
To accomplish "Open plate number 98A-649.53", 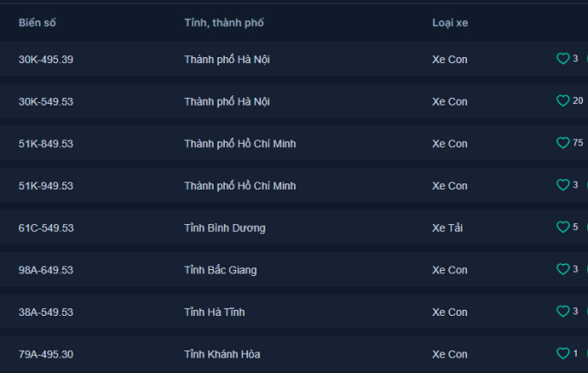I will click(x=46, y=270).
